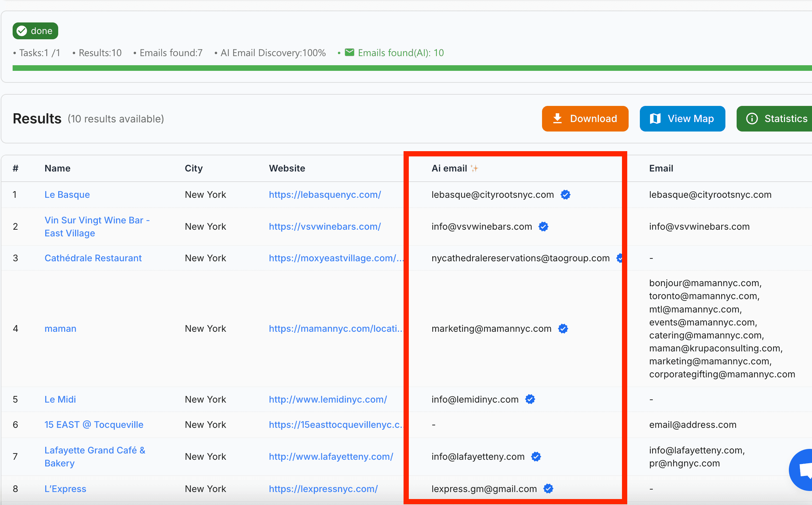Click the Download button

click(x=585, y=119)
